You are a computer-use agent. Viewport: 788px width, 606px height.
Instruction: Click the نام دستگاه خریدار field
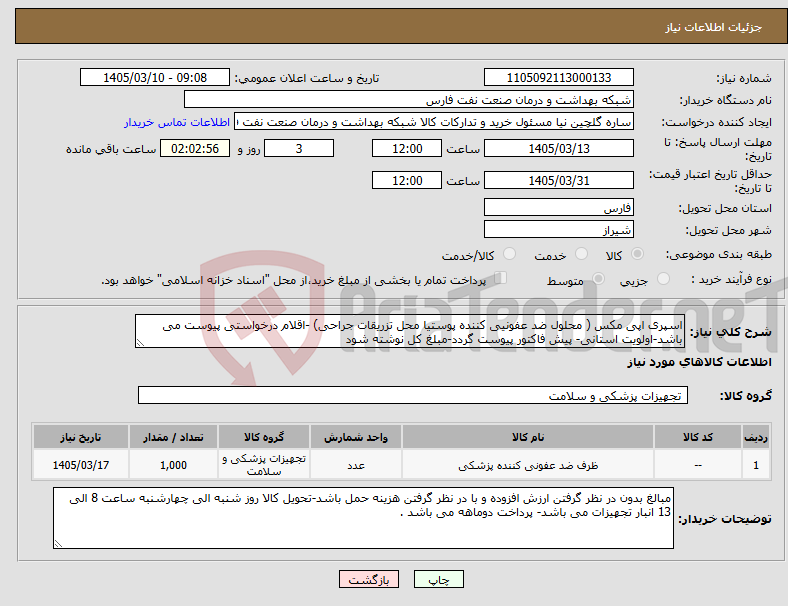409,99
